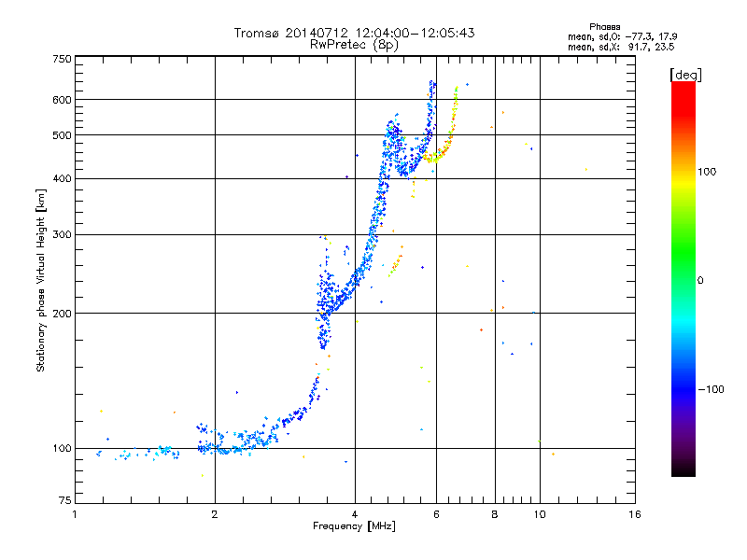Click the y-axis tick label '600'

pyautogui.click(x=62, y=100)
